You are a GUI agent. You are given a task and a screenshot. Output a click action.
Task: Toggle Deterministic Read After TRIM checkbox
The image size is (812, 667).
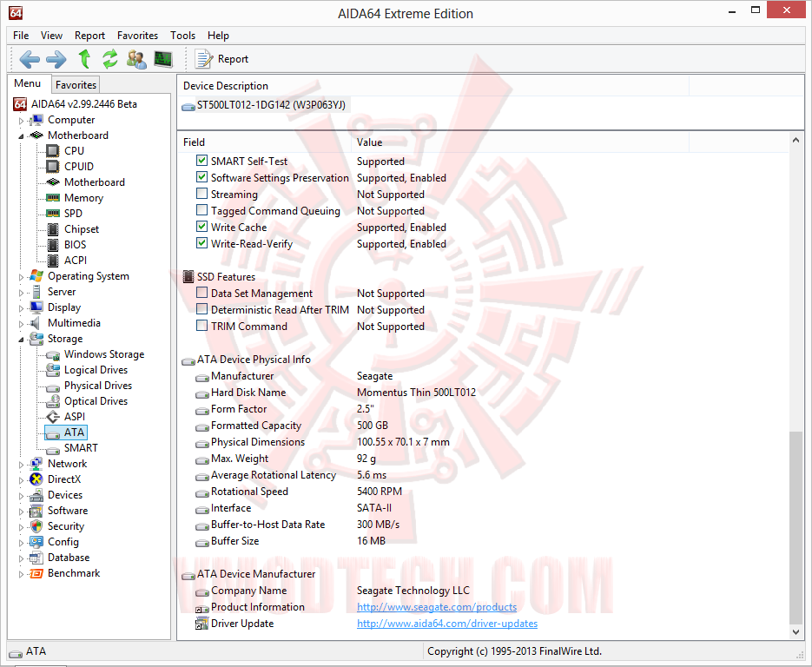(202, 310)
